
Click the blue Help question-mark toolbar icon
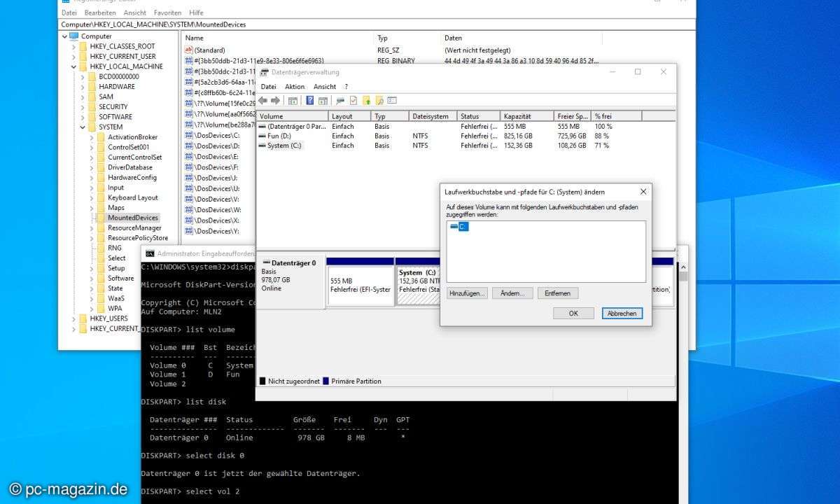(310, 101)
